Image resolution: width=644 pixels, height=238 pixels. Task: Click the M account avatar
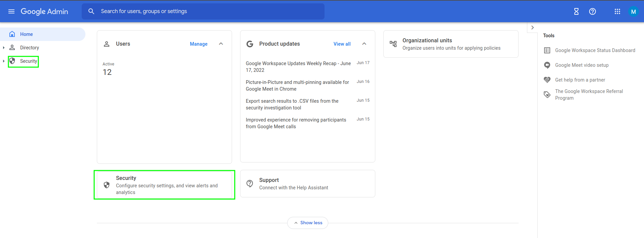pyautogui.click(x=633, y=11)
